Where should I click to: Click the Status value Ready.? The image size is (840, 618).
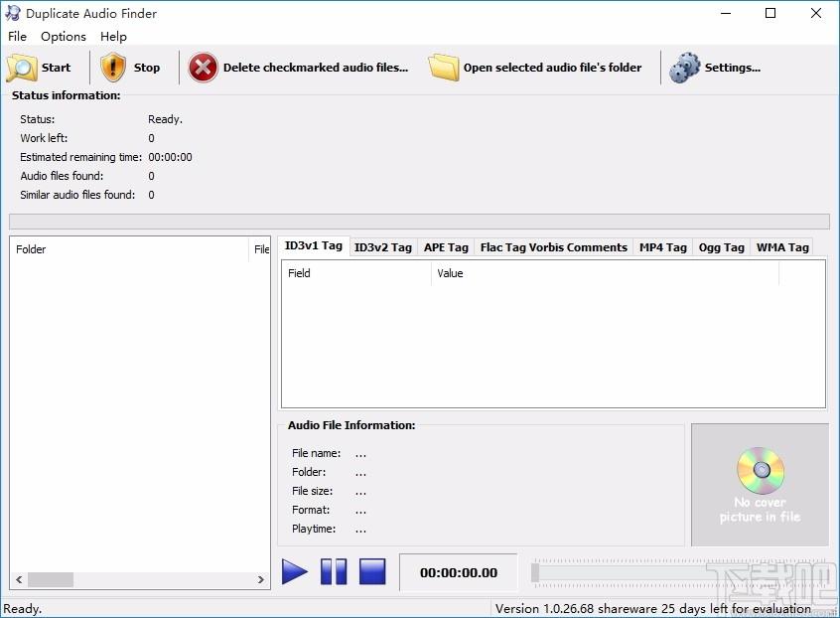point(165,119)
